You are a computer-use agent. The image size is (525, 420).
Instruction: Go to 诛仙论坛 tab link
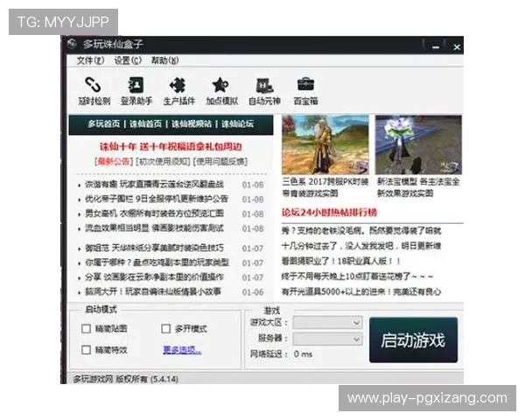[237, 124]
